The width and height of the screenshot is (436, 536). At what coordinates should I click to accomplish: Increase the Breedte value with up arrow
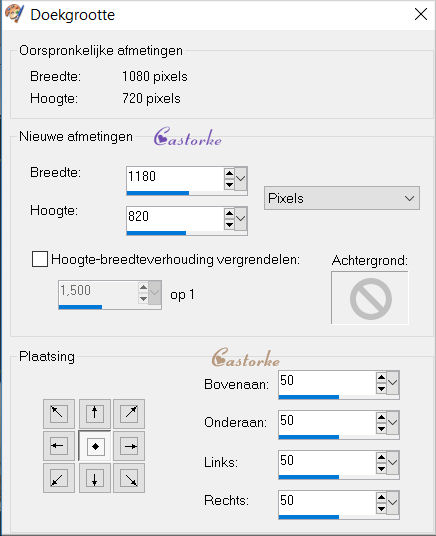(x=229, y=173)
